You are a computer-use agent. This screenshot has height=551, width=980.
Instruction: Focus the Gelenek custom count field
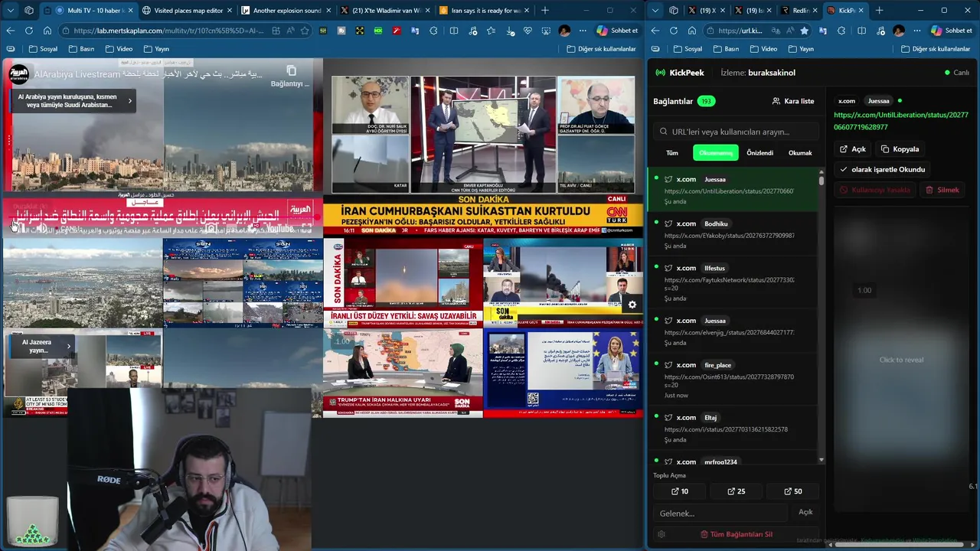click(x=720, y=513)
